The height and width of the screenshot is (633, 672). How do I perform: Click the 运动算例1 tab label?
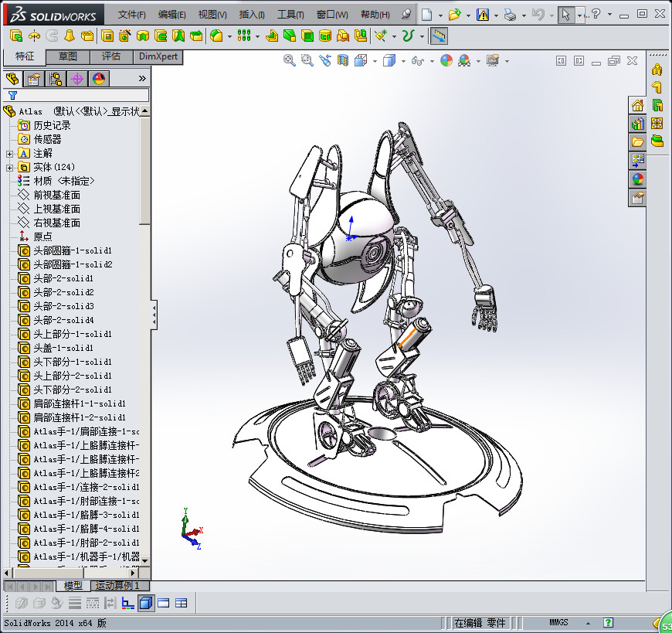[x=117, y=586]
